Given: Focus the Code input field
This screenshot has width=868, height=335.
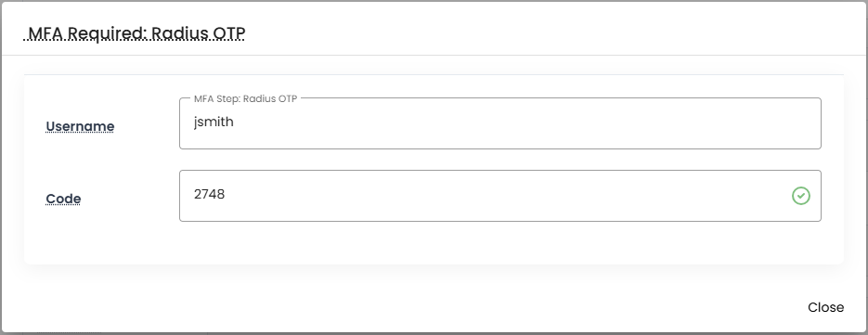Looking at the screenshot, I should 499,196.
